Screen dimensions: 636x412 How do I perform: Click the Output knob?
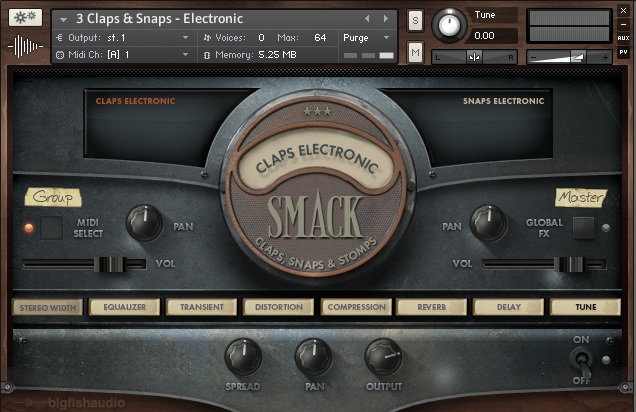click(x=383, y=357)
